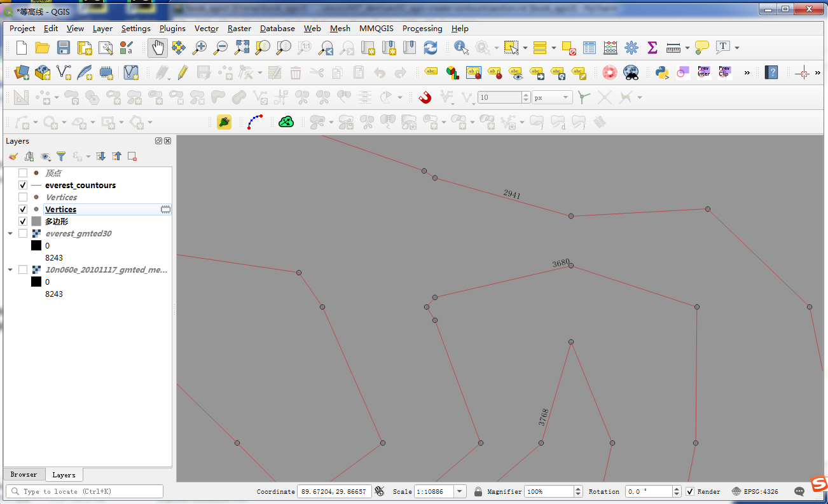Check the italic unchecked Vertices layer
This screenshot has height=504, width=828.
point(23,197)
